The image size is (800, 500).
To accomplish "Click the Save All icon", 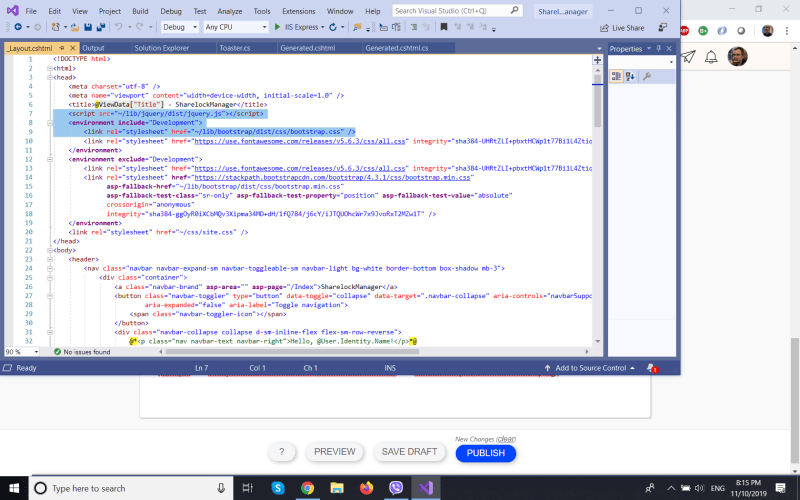I will coord(101,27).
